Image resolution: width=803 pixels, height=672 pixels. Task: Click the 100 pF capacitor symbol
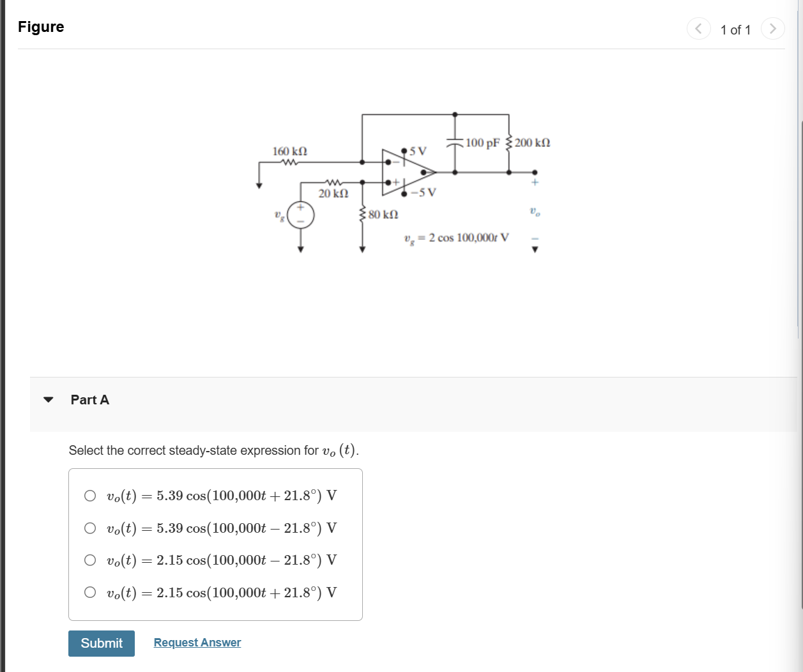pyautogui.click(x=455, y=142)
